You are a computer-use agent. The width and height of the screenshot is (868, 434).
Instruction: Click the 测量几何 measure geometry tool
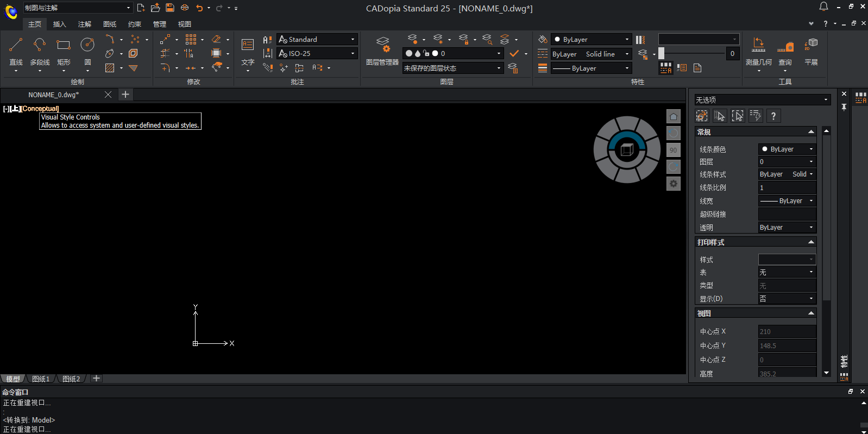coord(758,50)
